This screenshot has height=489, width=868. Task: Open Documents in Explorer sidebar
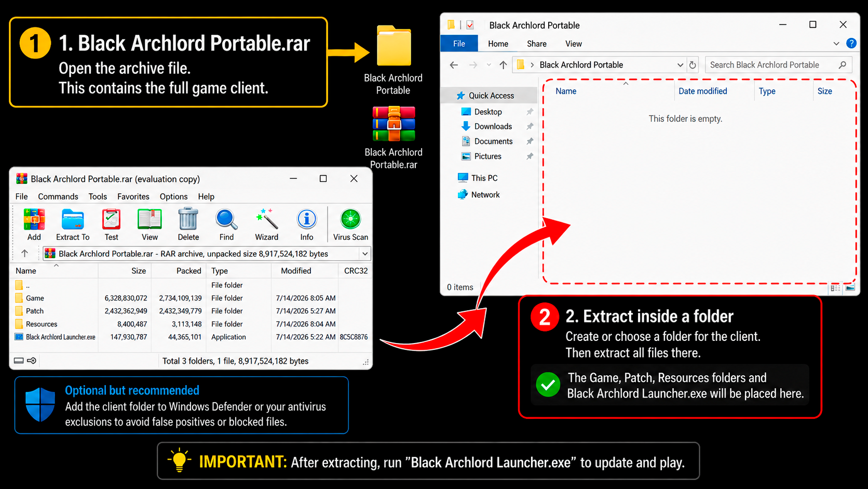493,141
